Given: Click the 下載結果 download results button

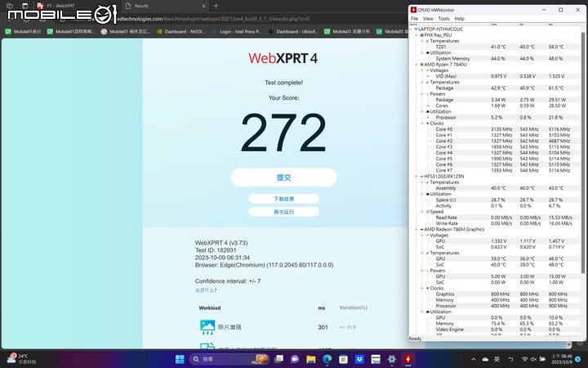Looking at the screenshot, I should click(x=284, y=199).
